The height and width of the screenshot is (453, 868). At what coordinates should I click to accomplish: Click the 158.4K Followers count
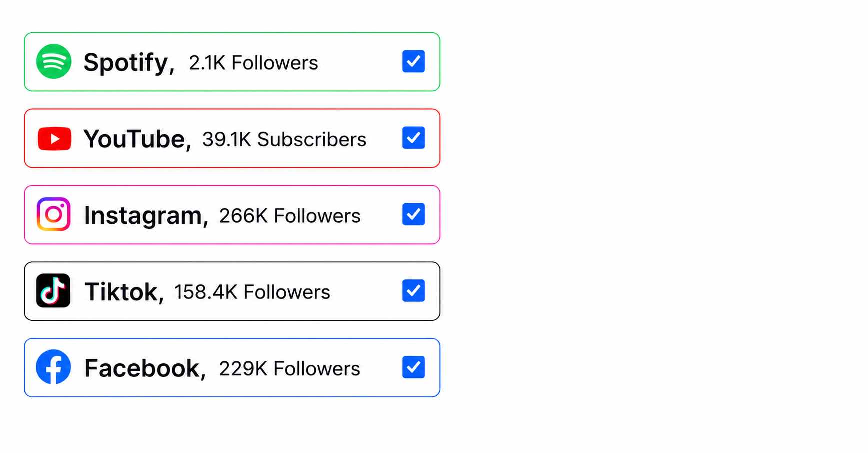[252, 292]
